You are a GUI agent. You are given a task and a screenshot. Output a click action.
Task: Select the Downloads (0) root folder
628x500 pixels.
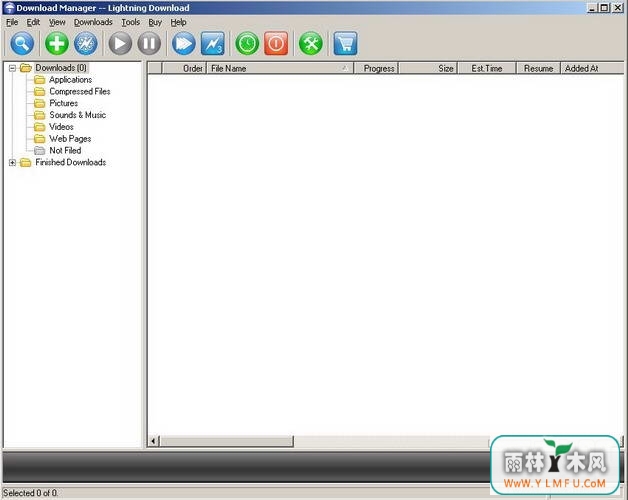point(60,68)
